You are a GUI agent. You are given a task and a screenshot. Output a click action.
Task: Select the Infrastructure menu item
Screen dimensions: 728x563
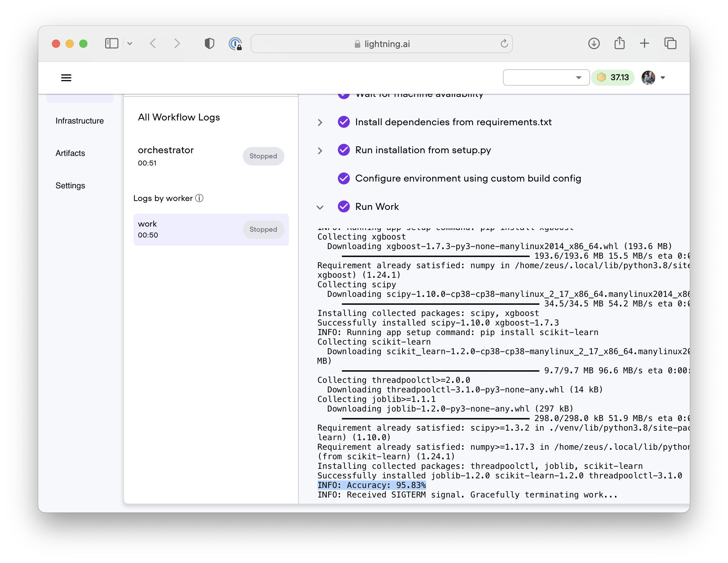click(79, 120)
